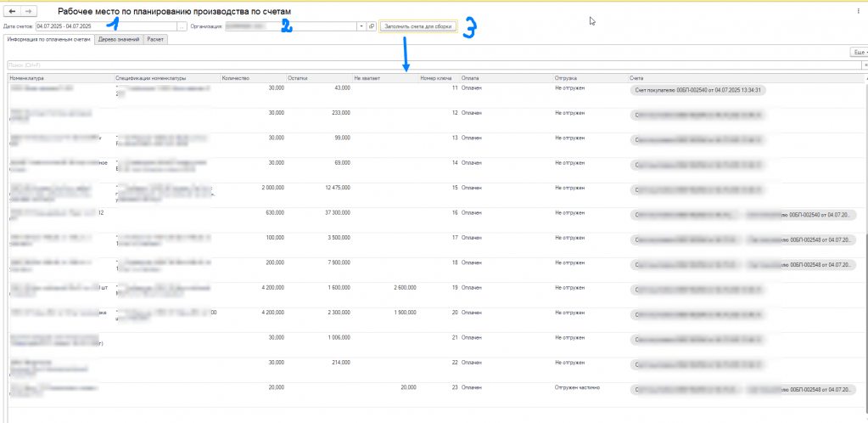Go back with the left arrow button
This screenshot has height=423, width=868.
[x=13, y=11]
